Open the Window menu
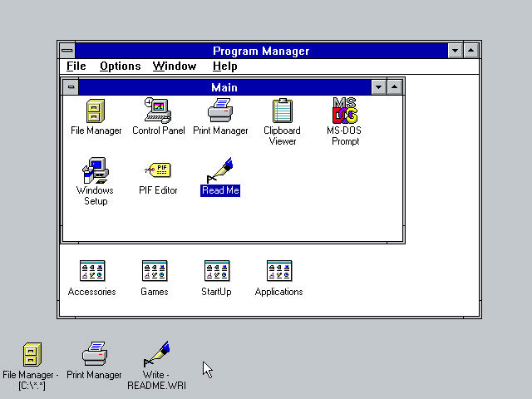Viewport: 532px width, 399px height. pyautogui.click(x=175, y=66)
